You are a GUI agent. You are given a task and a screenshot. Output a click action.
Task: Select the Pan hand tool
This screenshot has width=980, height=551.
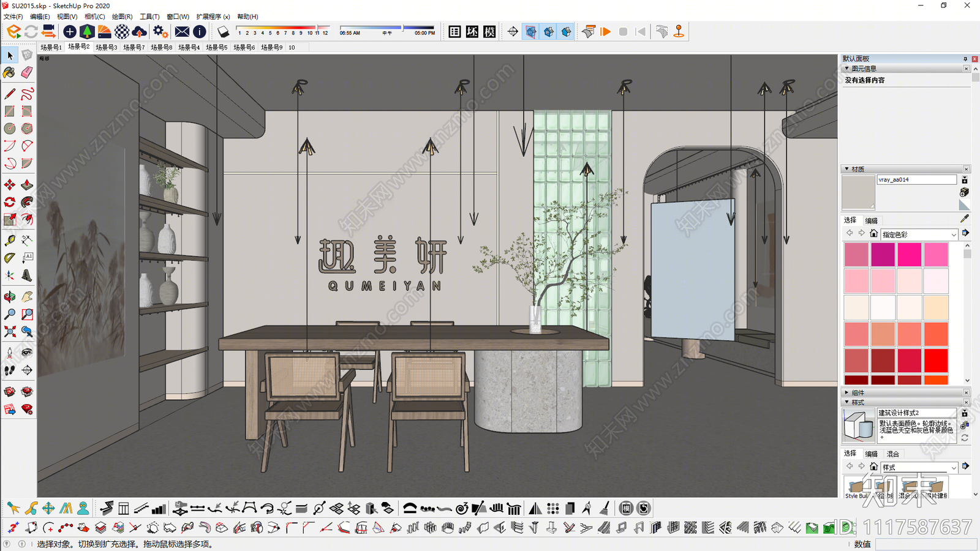pos(27,297)
